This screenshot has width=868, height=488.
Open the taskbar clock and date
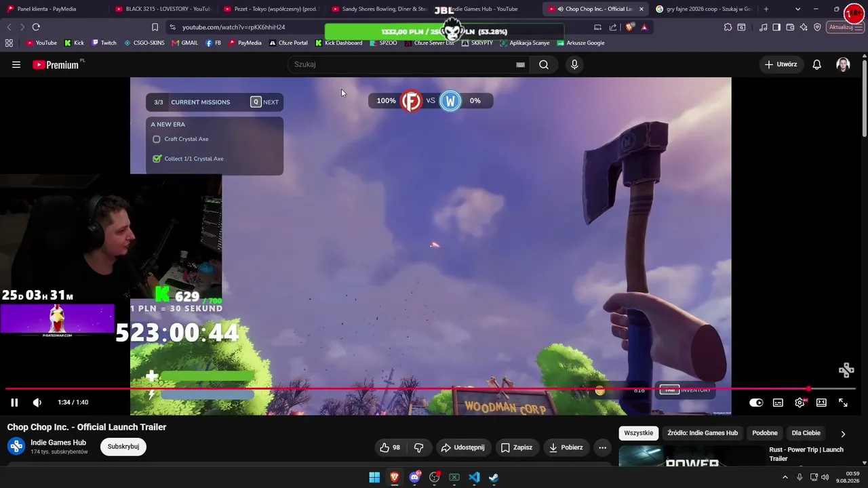(x=848, y=477)
